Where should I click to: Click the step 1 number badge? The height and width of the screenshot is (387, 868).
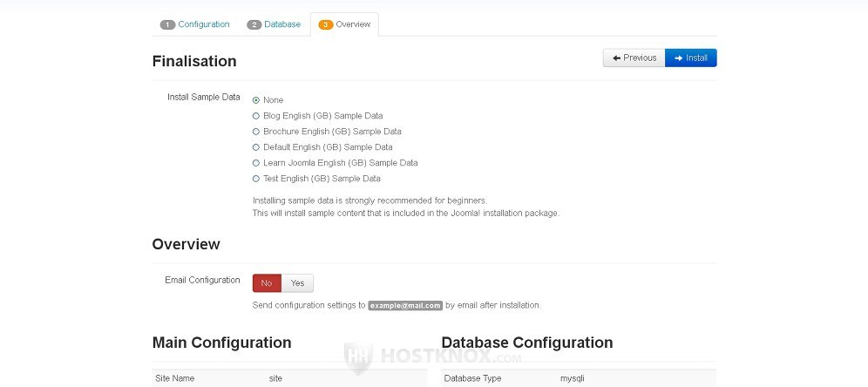pos(167,24)
